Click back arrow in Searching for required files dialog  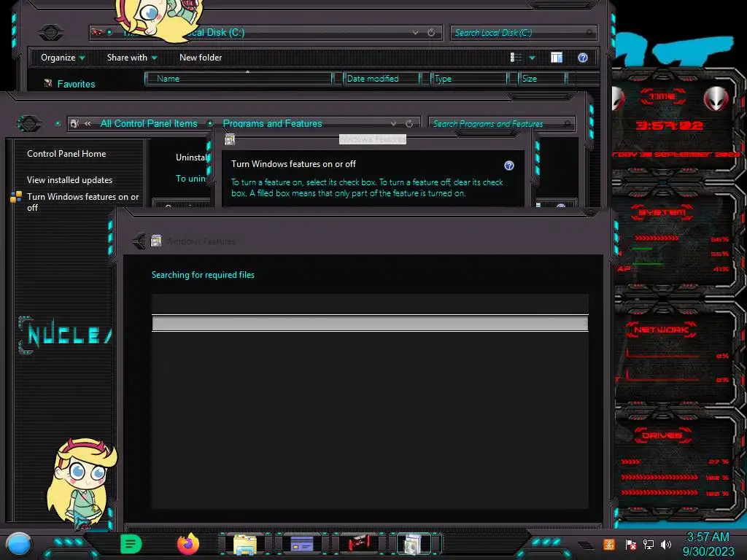coord(139,241)
